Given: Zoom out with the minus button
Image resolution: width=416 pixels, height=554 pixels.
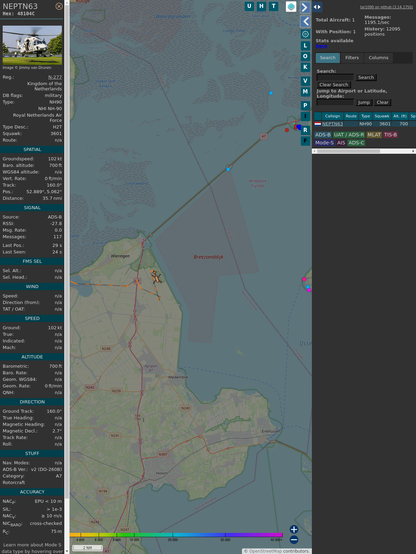Looking at the screenshot, I should pyautogui.click(x=294, y=540).
